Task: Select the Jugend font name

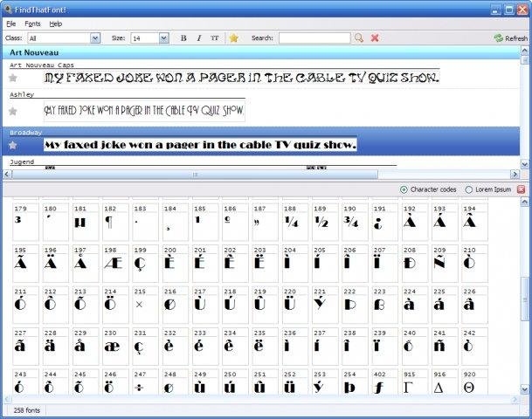Action: pyautogui.click(x=22, y=162)
